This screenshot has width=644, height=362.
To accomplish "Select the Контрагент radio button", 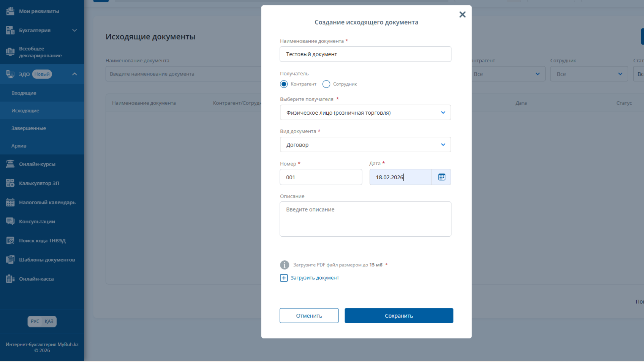I will (284, 84).
